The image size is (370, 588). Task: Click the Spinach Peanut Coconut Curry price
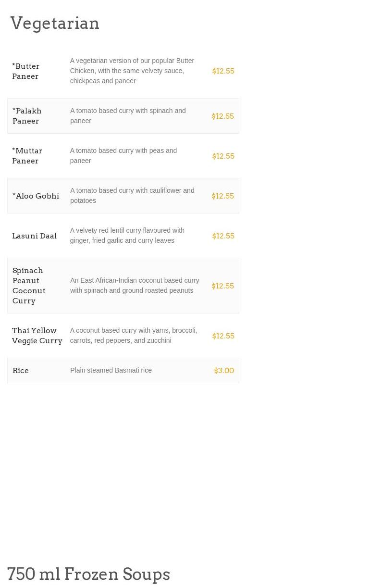click(x=223, y=286)
